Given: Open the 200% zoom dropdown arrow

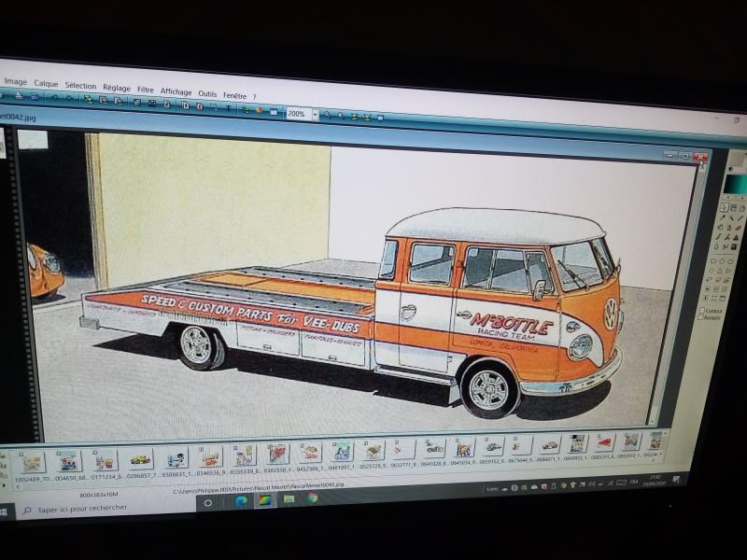Looking at the screenshot, I should coord(315,115).
